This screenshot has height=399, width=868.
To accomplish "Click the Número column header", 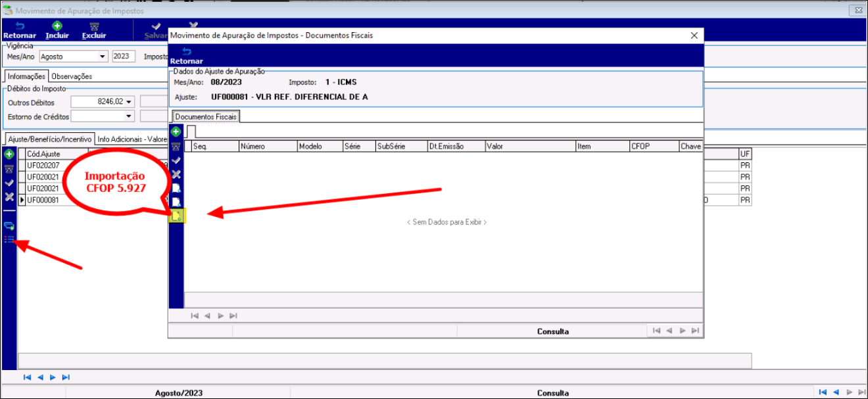I will (x=268, y=147).
